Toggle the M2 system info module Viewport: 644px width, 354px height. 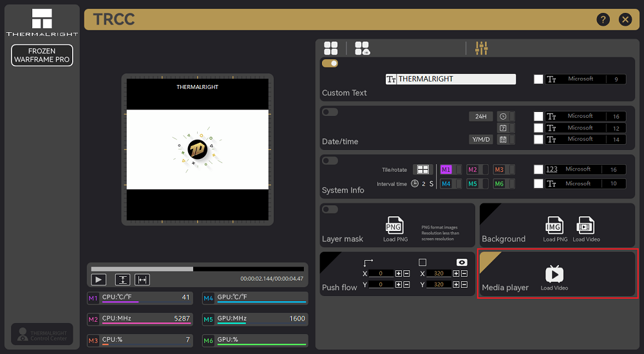coord(477,169)
